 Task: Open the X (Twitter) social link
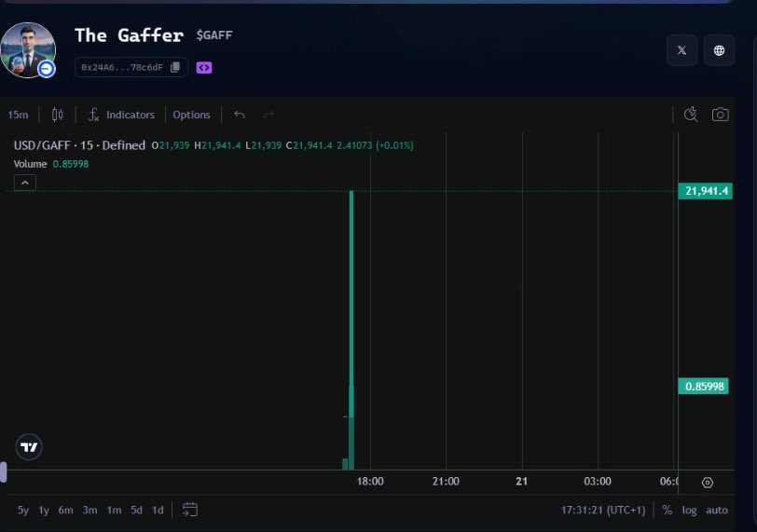click(681, 50)
